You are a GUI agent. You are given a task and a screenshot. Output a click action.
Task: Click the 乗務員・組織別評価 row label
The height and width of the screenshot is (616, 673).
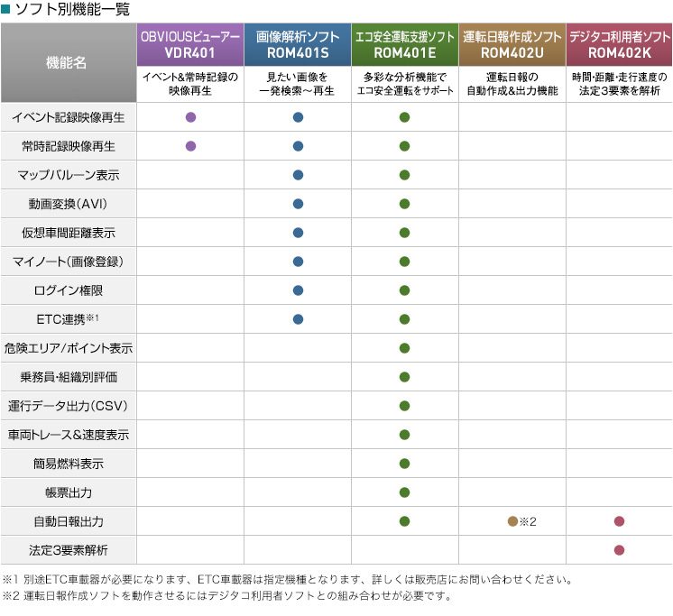click(x=69, y=377)
